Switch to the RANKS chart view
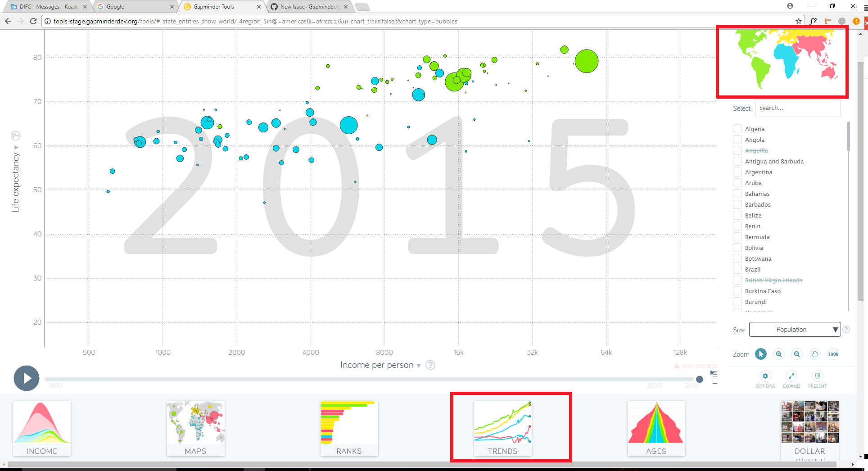The image size is (868, 471). tap(349, 428)
